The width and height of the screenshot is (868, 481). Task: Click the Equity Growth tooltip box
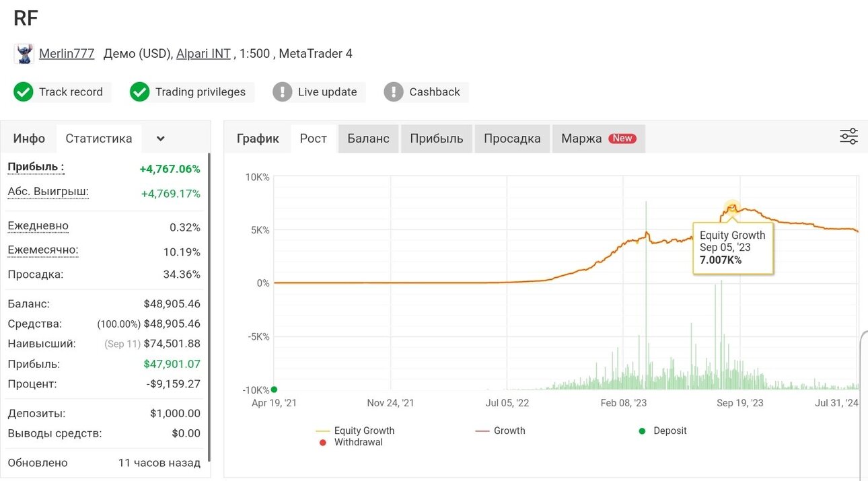click(733, 248)
